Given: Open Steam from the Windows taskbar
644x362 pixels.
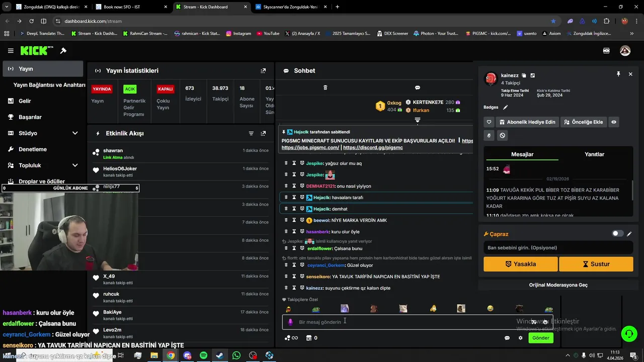Looking at the screenshot, I should (220, 355).
